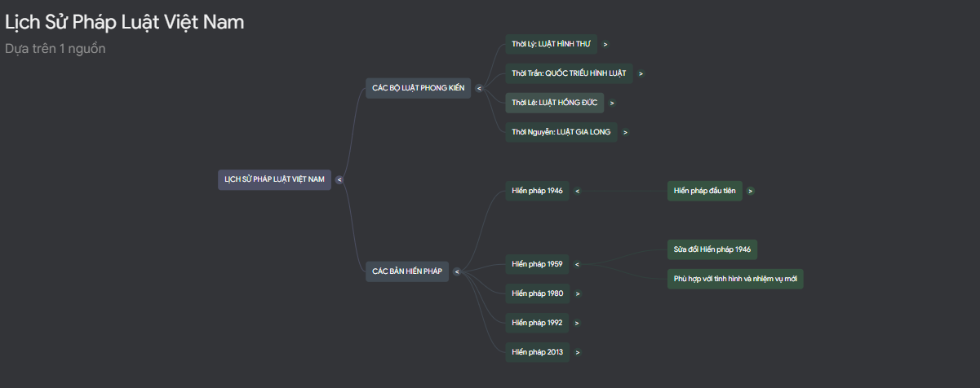This screenshot has height=388, width=980.
Task: Collapse the CÁC BỘ LUẬT PHONG KIẾN branch
Action: tap(479, 88)
